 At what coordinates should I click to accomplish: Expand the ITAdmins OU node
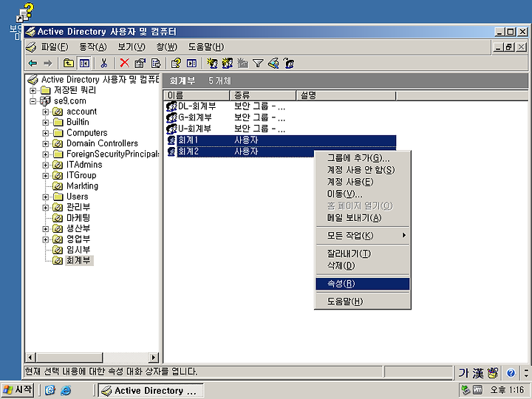coord(46,166)
